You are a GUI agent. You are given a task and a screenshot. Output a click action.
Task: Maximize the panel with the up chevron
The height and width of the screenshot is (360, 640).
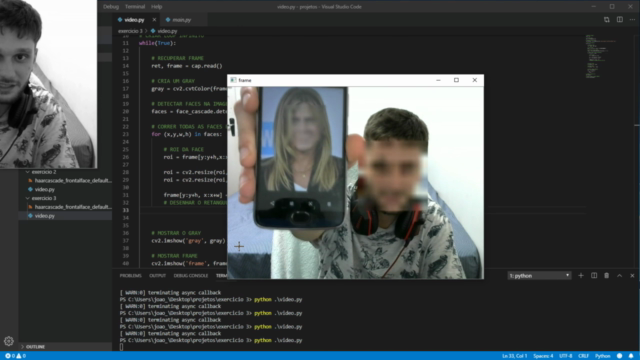coord(620,276)
